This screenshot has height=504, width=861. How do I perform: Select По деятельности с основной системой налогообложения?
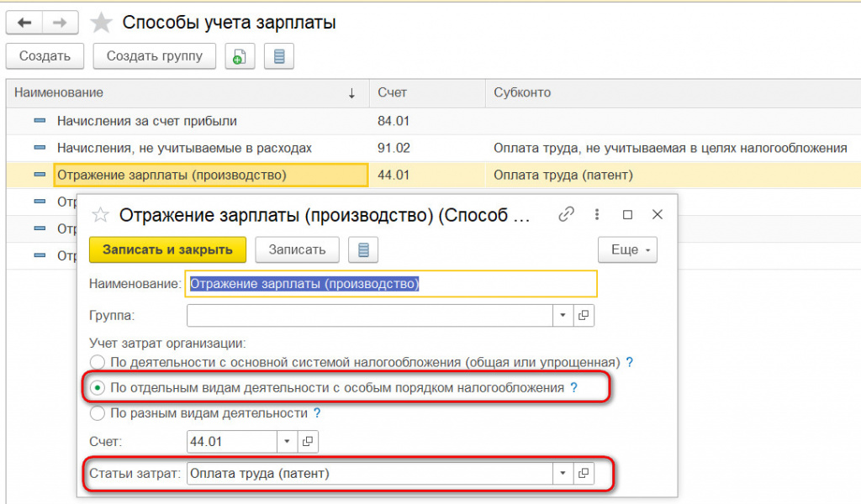98,363
